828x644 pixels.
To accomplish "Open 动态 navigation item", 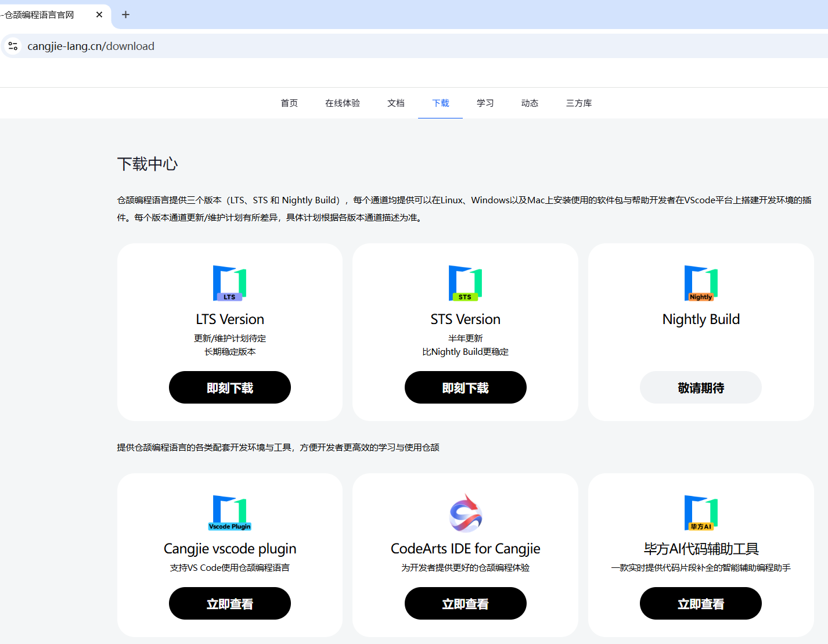I will click(530, 103).
